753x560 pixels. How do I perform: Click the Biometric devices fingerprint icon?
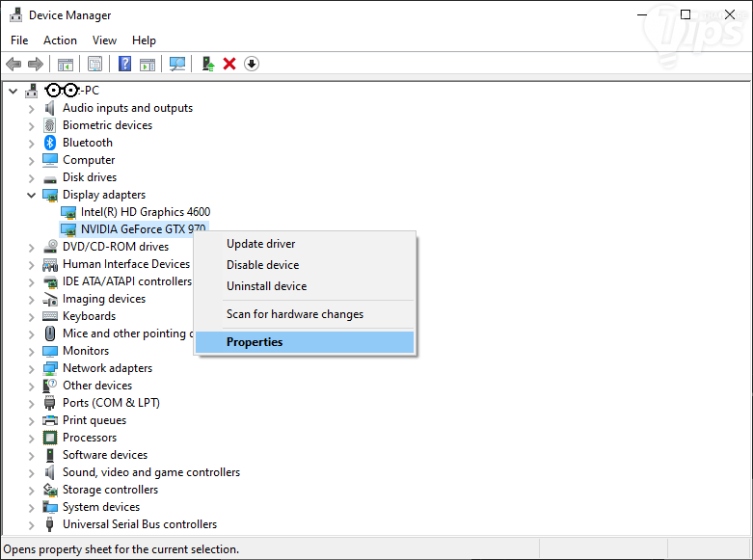pos(50,125)
